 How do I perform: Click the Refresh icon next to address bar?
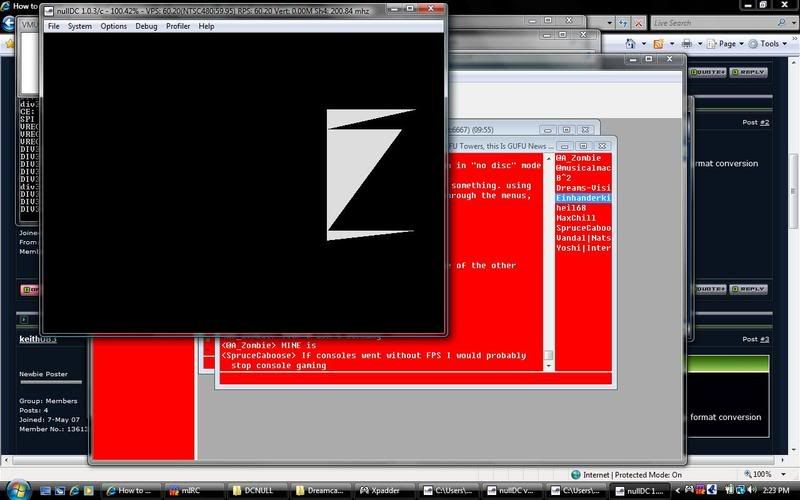click(x=623, y=23)
